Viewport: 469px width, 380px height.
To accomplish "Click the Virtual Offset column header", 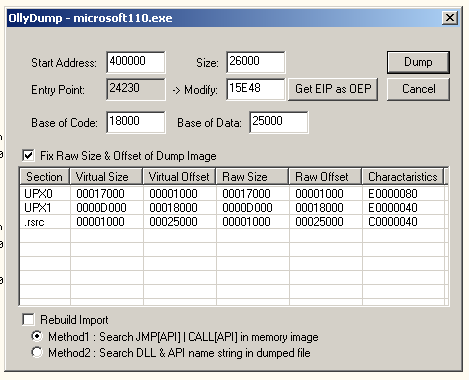I will tap(179, 177).
